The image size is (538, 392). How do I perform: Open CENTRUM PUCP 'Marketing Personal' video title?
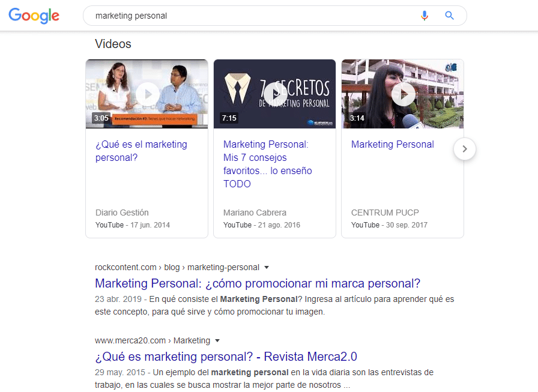coord(393,145)
